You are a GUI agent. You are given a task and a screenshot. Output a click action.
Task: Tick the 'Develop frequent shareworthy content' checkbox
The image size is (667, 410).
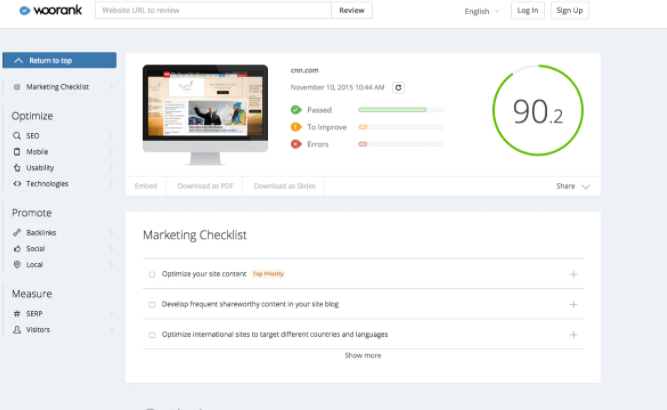coord(152,304)
